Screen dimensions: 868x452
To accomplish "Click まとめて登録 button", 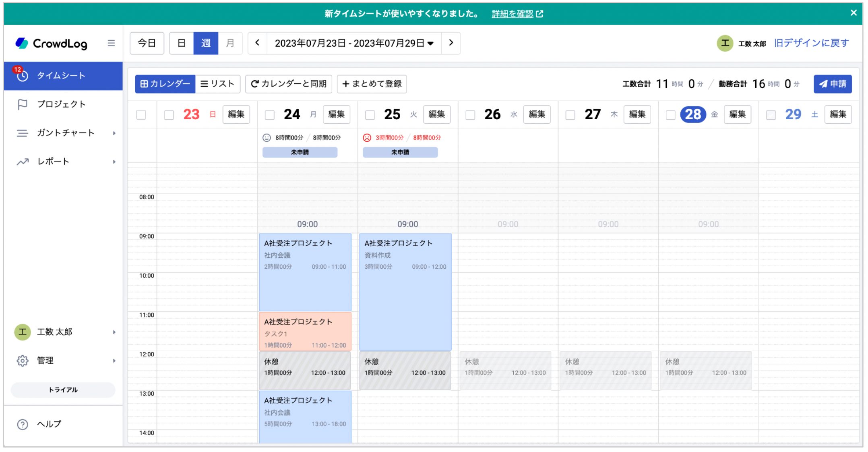I will pyautogui.click(x=372, y=84).
